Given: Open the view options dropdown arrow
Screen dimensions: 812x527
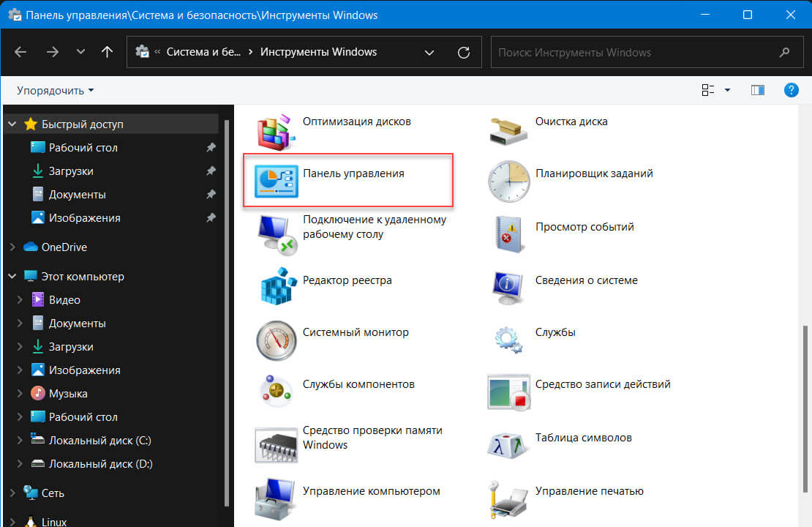Looking at the screenshot, I should click(x=728, y=90).
